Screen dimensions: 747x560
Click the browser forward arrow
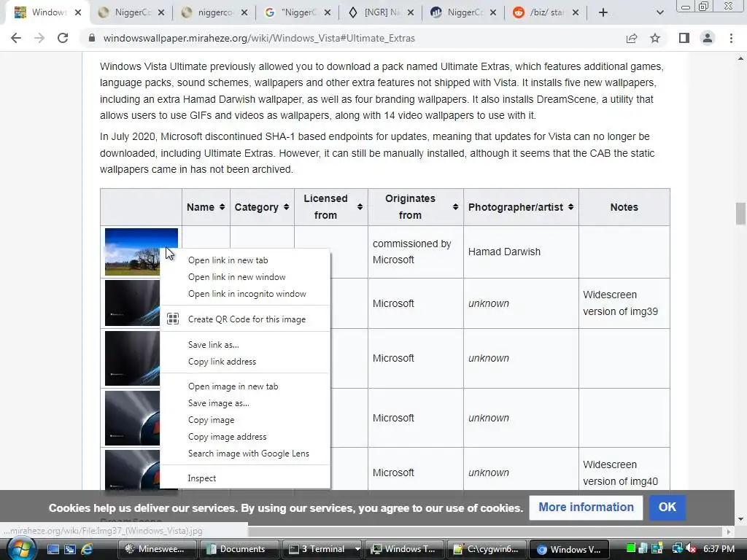pyautogui.click(x=39, y=38)
